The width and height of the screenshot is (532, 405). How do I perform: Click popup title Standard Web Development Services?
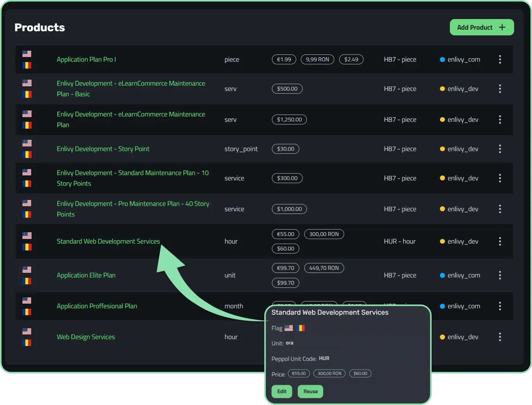tap(330, 313)
